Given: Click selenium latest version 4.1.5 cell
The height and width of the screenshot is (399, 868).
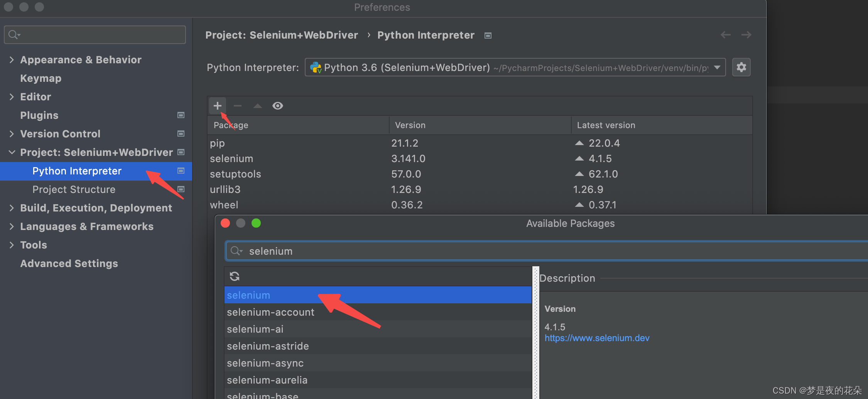Looking at the screenshot, I should click(600, 159).
